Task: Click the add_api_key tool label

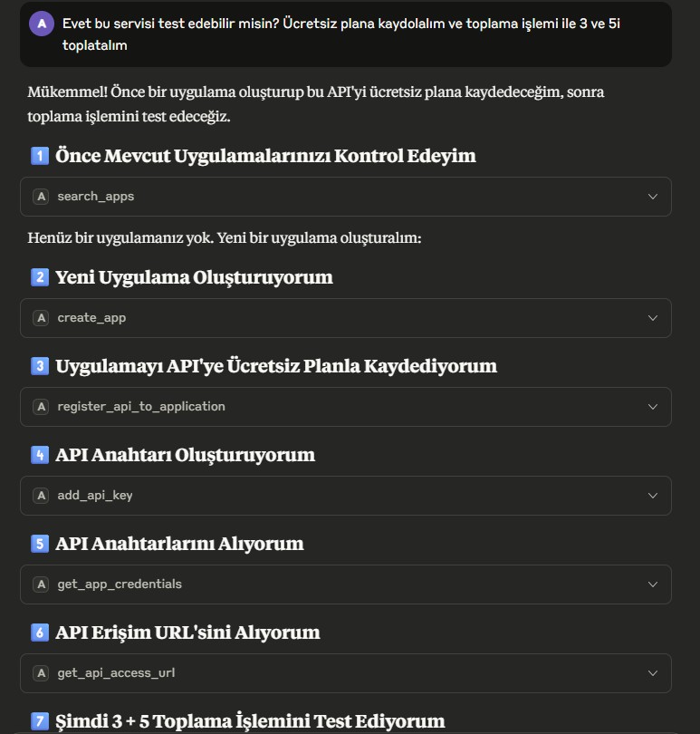Action: tap(95, 496)
